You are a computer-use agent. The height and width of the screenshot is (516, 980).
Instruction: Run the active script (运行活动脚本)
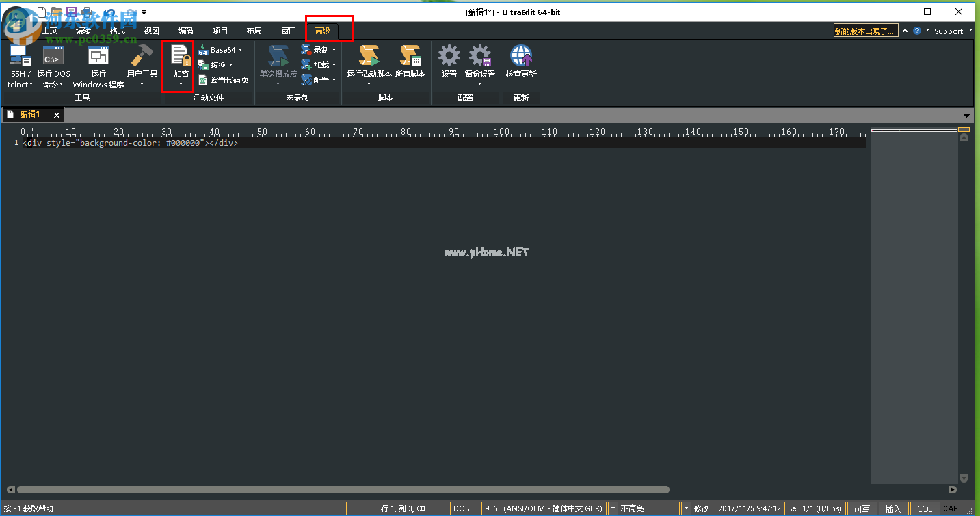[x=369, y=66]
